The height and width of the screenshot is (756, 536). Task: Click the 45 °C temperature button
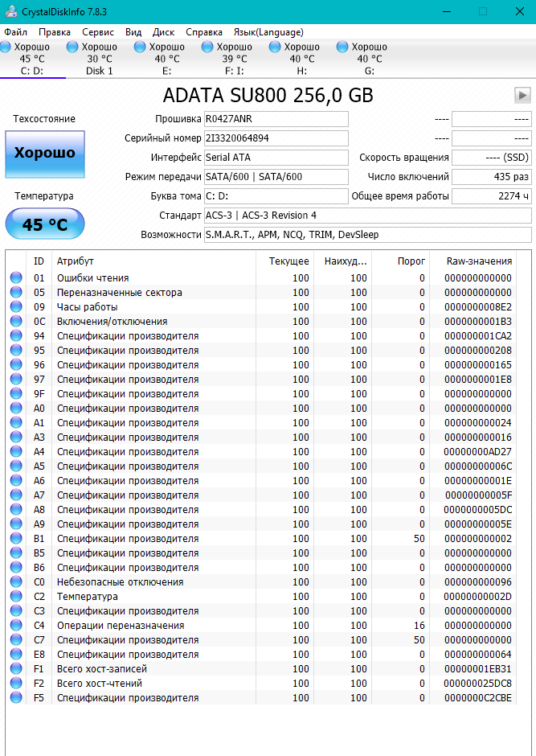click(45, 224)
